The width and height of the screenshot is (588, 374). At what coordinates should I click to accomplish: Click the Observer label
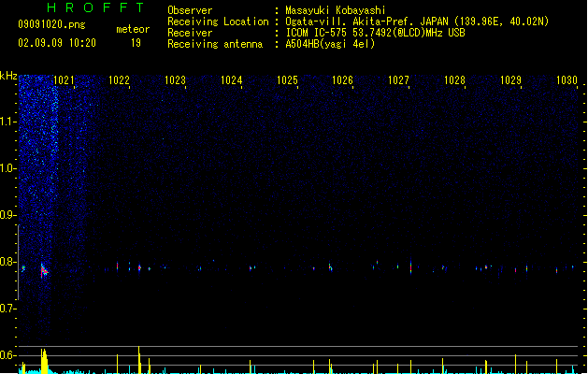point(190,10)
